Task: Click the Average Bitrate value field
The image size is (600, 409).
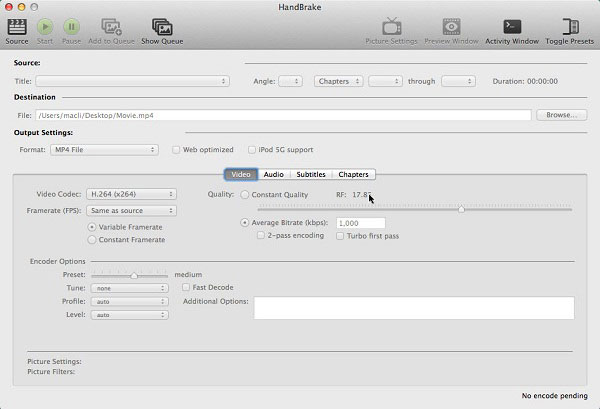Action: pos(360,223)
